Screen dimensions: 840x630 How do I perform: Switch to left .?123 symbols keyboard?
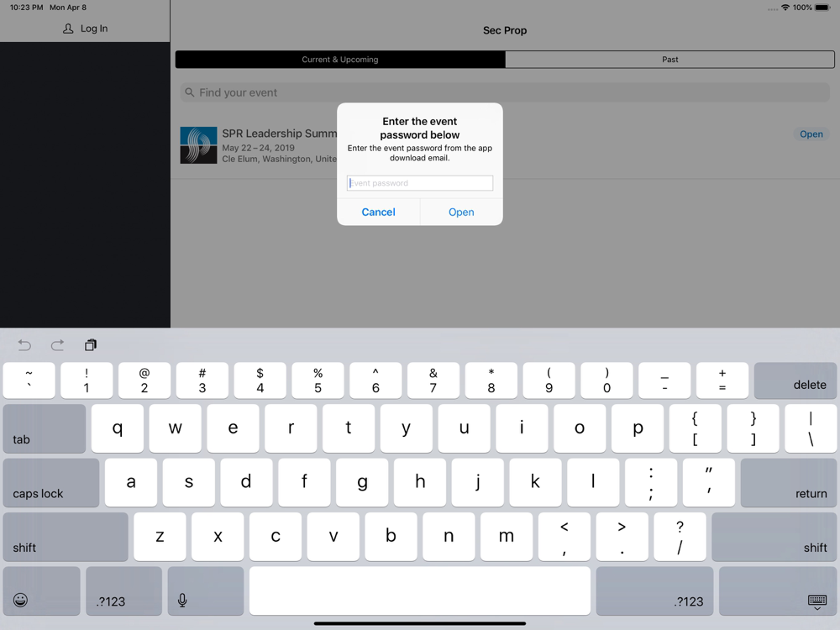pos(123,591)
